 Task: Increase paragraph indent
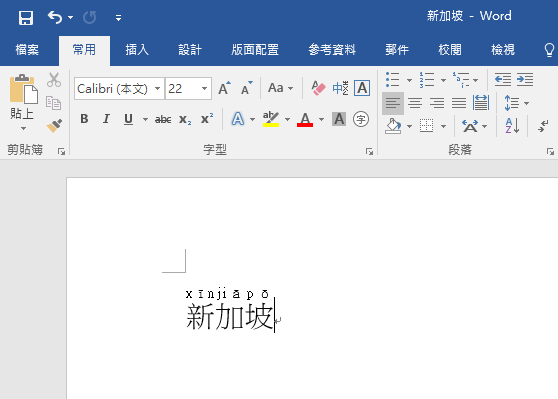point(525,79)
